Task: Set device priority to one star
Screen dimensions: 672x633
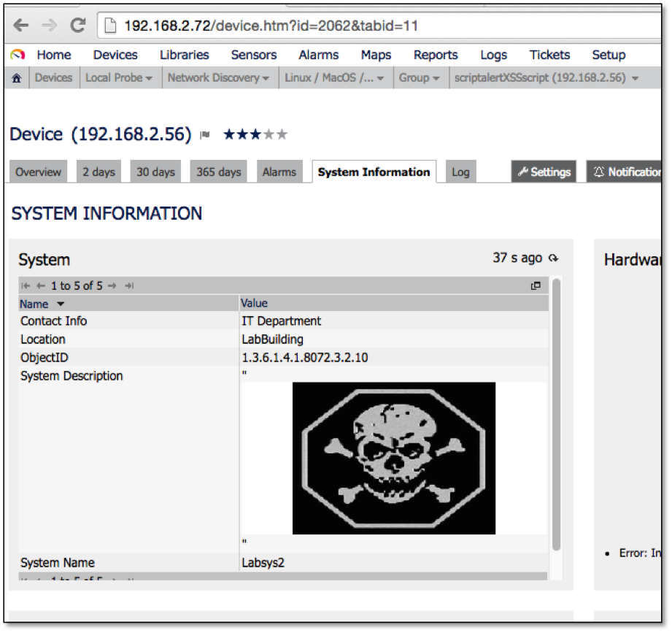Action: point(229,134)
